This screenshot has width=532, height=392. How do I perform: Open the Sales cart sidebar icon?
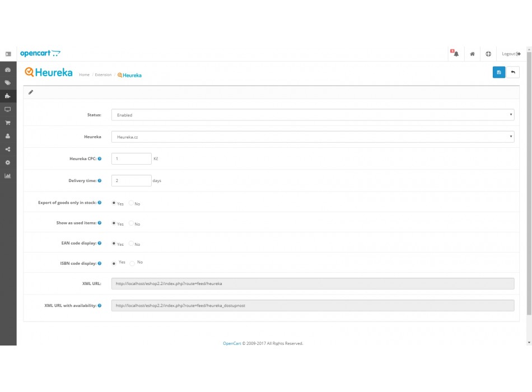click(8, 123)
